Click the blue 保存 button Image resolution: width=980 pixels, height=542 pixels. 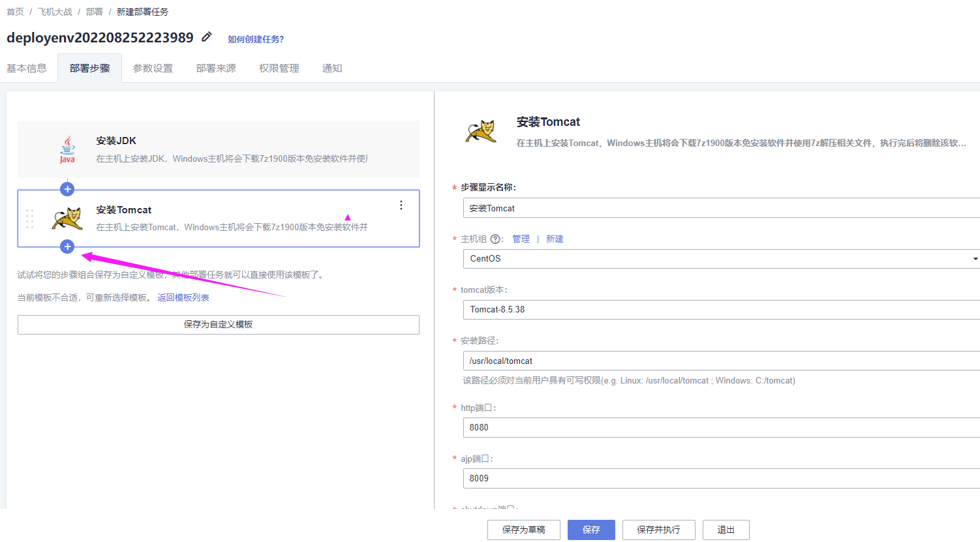coord(591,530)
